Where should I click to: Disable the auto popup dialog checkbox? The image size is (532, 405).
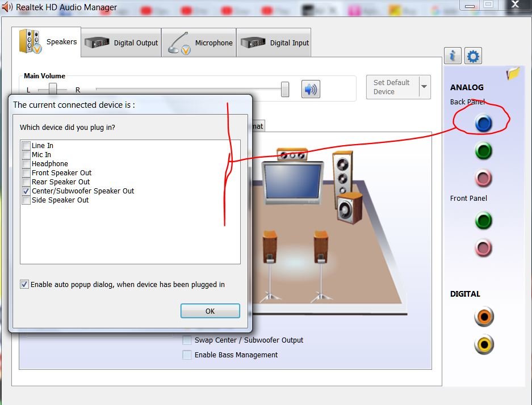24,284
